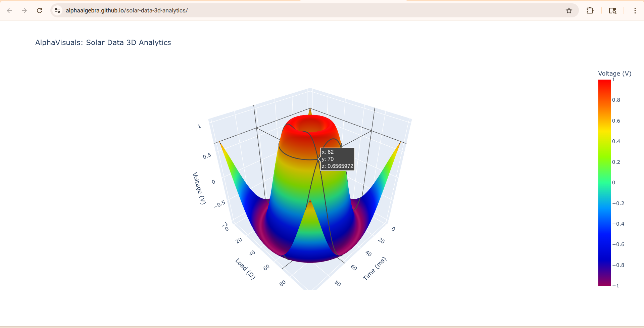
Task: Open the side panel search icon
Action: pyautogui.click(x=612, y=10)
